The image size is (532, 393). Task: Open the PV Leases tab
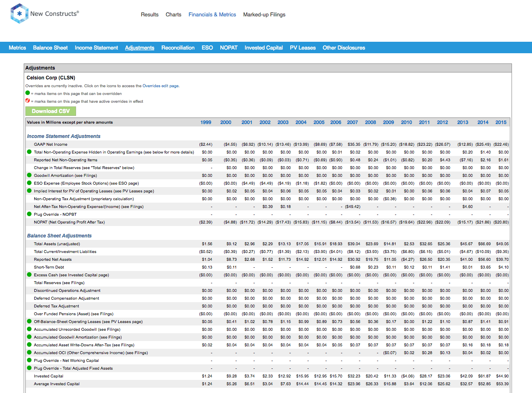303,47
